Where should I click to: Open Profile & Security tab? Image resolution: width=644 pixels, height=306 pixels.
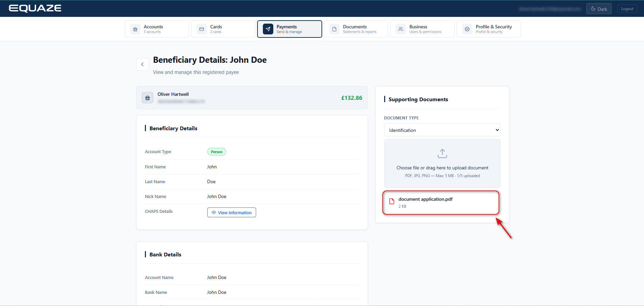pyautogui.click(x=489, y=29)
